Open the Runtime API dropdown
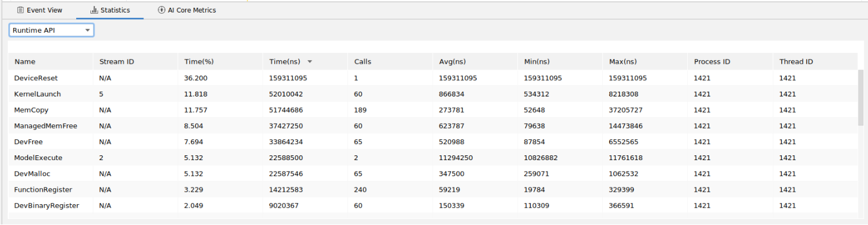Screen dimensions: 868x225 point(51,30)
